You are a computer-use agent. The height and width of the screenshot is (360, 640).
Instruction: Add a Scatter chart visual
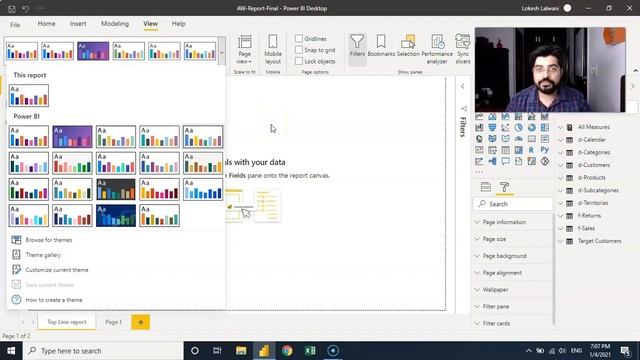[x=505, y=127]
